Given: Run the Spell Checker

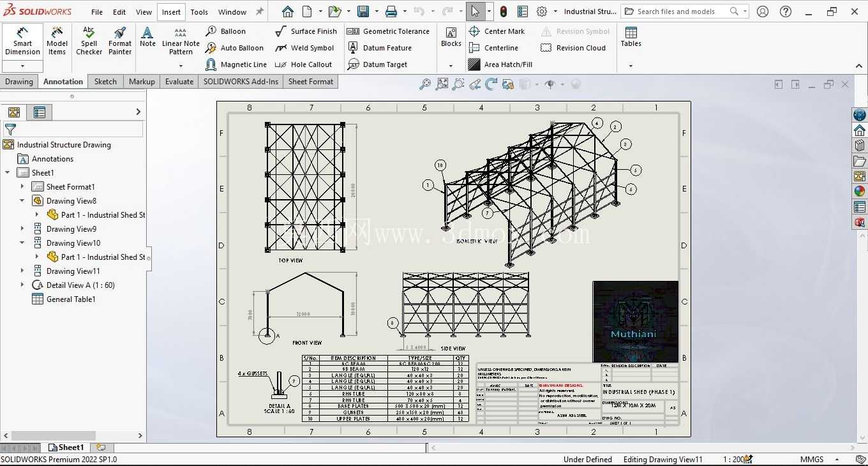Looking at the screenshot, I should pyautogui.click(x=89, y=41).
